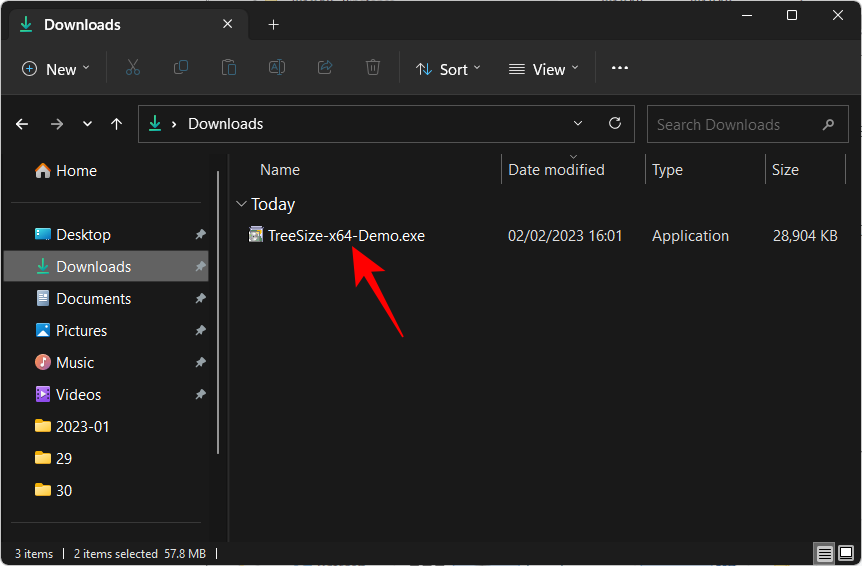Click the Copy icon in toolbar

180,68
